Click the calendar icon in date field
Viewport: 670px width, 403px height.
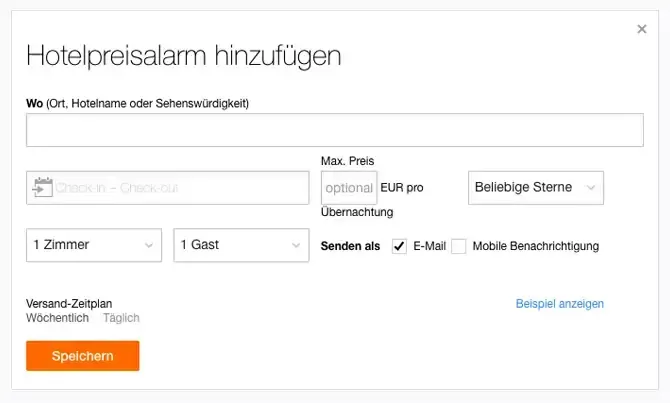click(42, 187)
